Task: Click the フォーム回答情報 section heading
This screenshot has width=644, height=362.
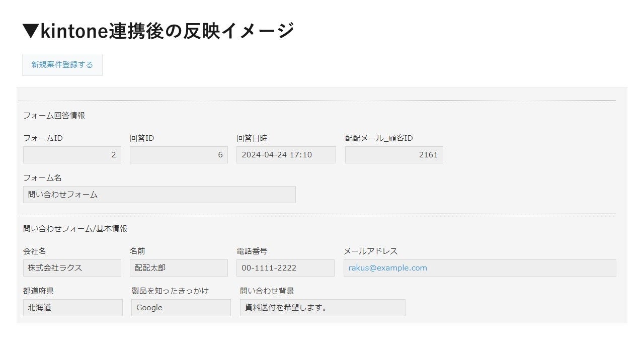Action: click(54, 115)
